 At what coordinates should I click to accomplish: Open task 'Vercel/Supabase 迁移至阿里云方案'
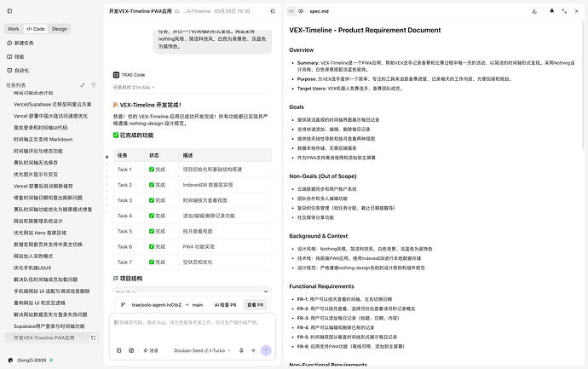point(52,104)
